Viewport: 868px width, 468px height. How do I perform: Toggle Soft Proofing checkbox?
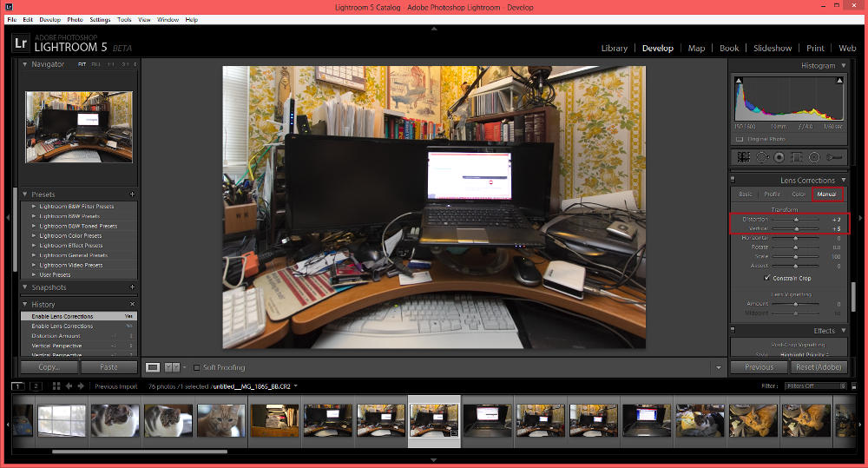[196, 367]
